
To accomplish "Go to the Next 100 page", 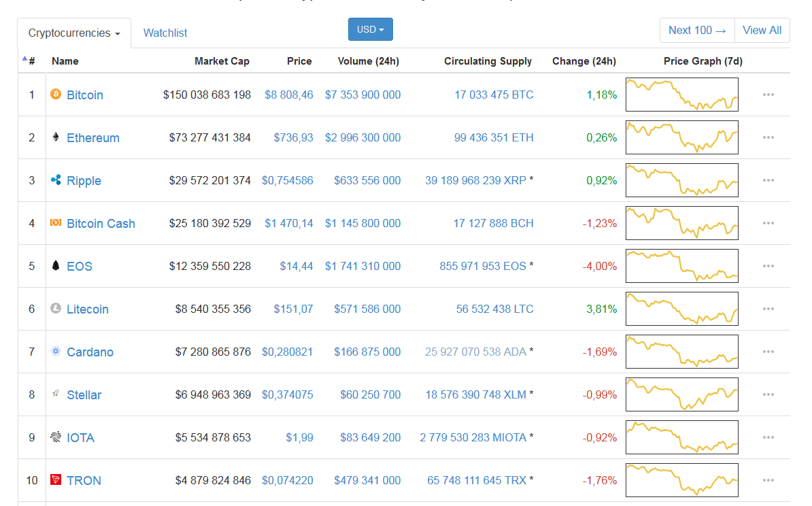I will (x=697, y=30).
